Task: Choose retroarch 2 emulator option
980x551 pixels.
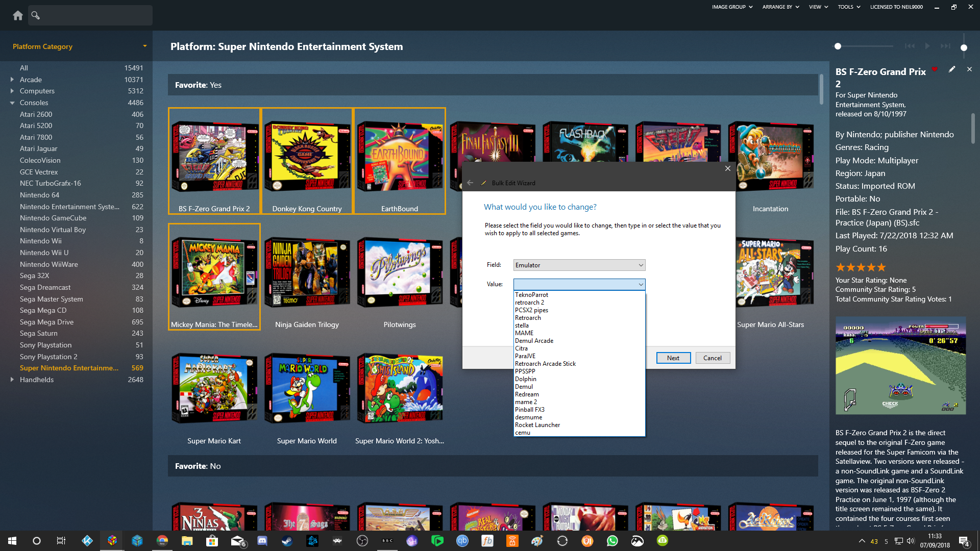Action: pos(579,303)
